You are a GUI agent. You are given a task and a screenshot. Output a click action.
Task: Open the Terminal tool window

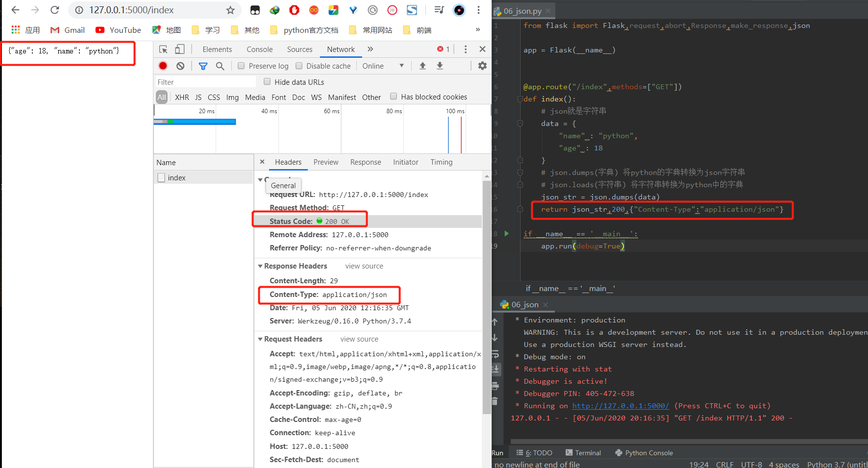click(583, 453)
